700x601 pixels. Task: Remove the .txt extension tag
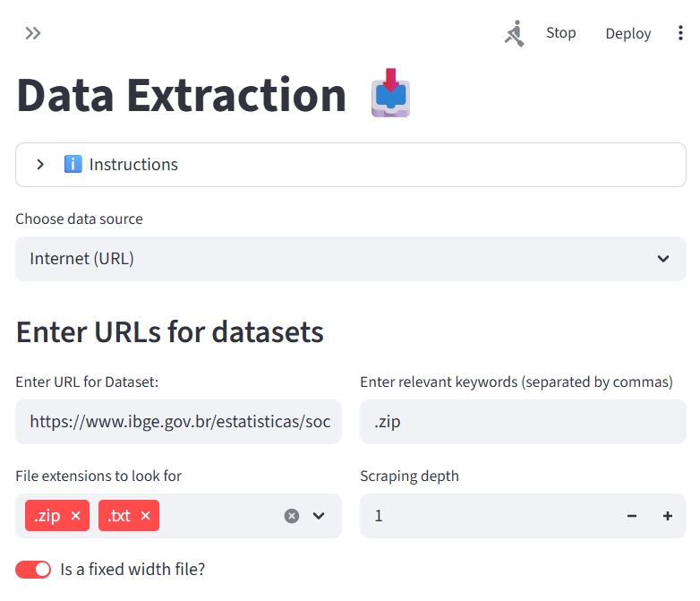(145, 516)
